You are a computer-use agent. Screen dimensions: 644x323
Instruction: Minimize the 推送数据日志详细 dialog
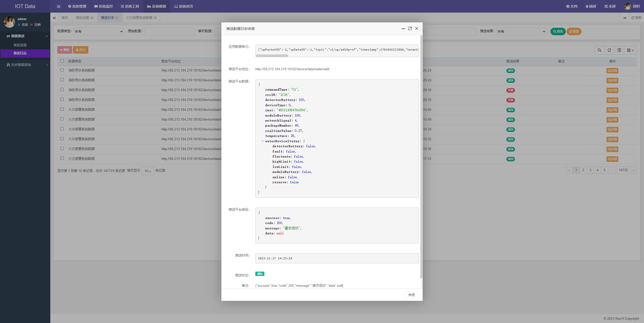(x=404, y=28)
